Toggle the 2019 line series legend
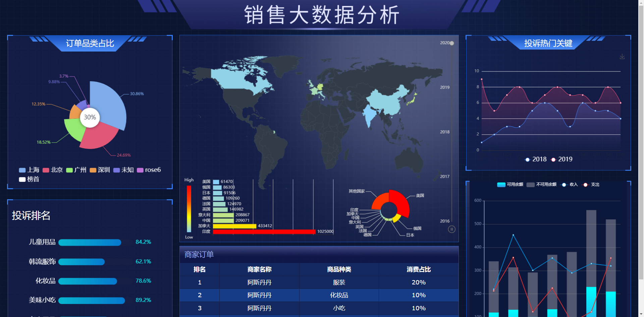 click(561, 159)
